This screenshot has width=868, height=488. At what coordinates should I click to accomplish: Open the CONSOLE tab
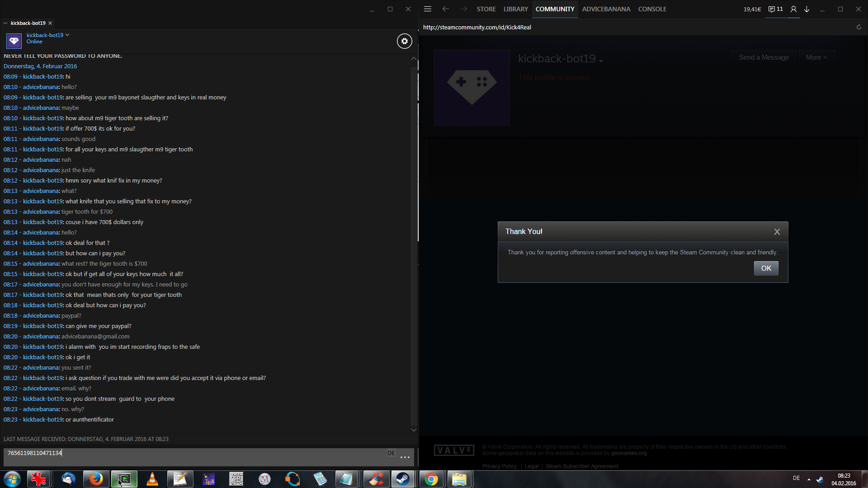(x=652, y=9)
